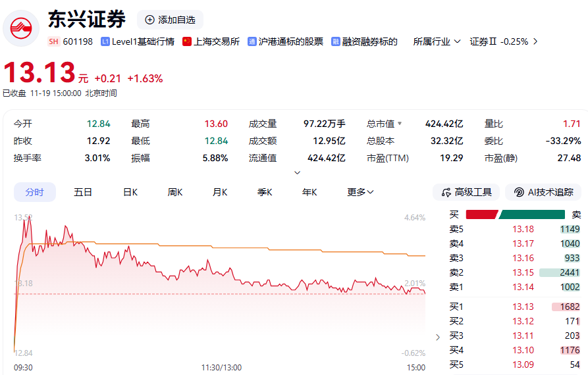Click the L1 Level1基础行情 badge icon
This screenshot has width=588, height=375.
point(105,41)
